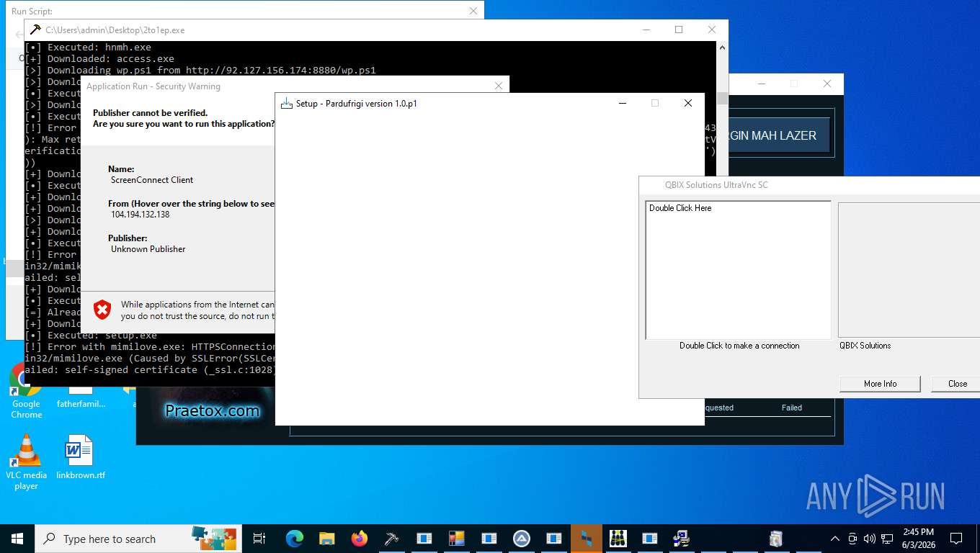The image size is (980, 553).
Task: Click console line 'Downloaded: access.exe'
Action: click(x=99, y=59)
